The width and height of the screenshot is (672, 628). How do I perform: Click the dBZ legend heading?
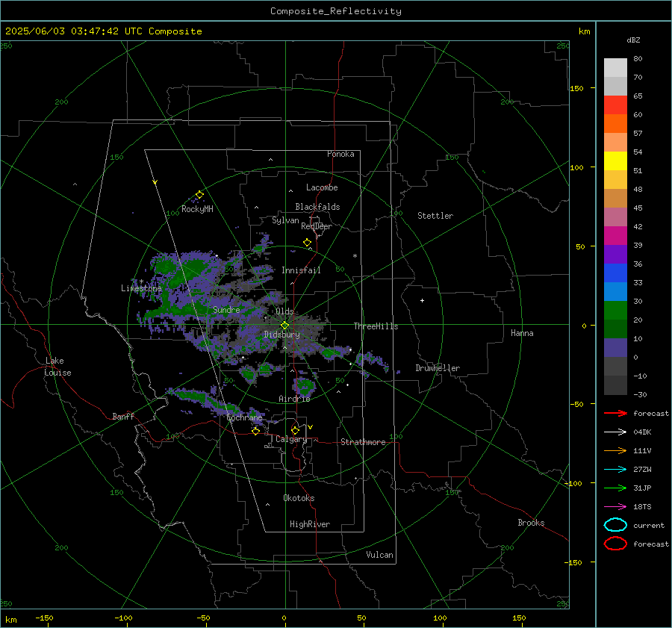coord(633,40)
